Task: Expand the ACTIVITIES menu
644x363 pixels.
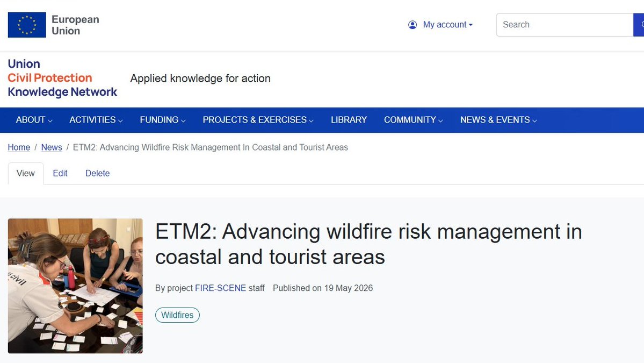Action: coord(96,119)
